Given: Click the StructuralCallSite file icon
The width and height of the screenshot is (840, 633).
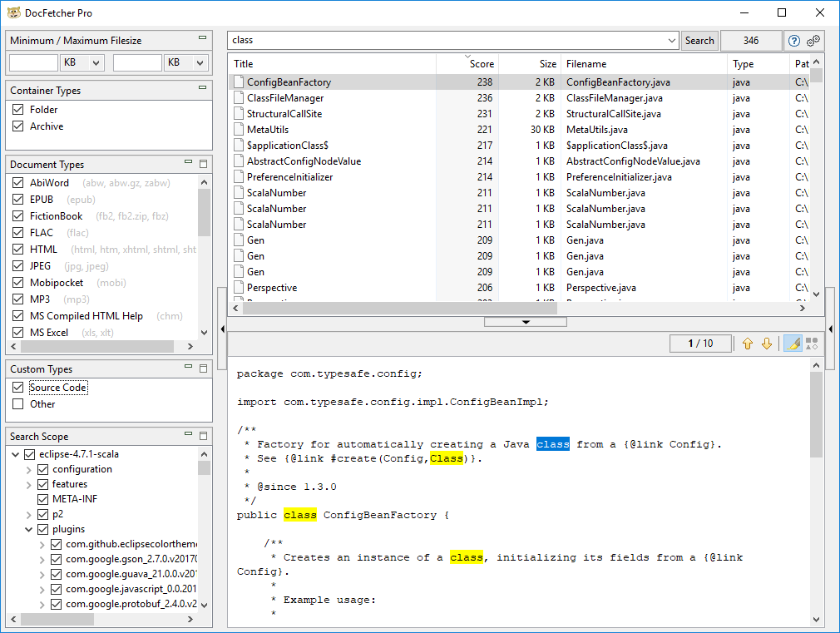Looking at the screenshot, I should tap(239, 114).
